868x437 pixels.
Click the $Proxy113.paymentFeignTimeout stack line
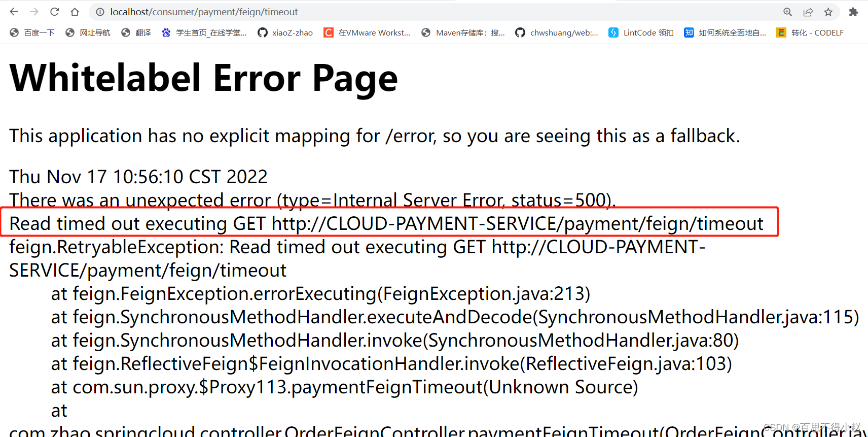click(344, 387)
